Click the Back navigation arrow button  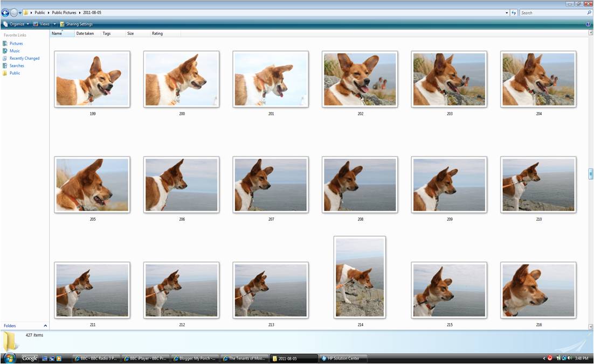(x=5, y=12)
